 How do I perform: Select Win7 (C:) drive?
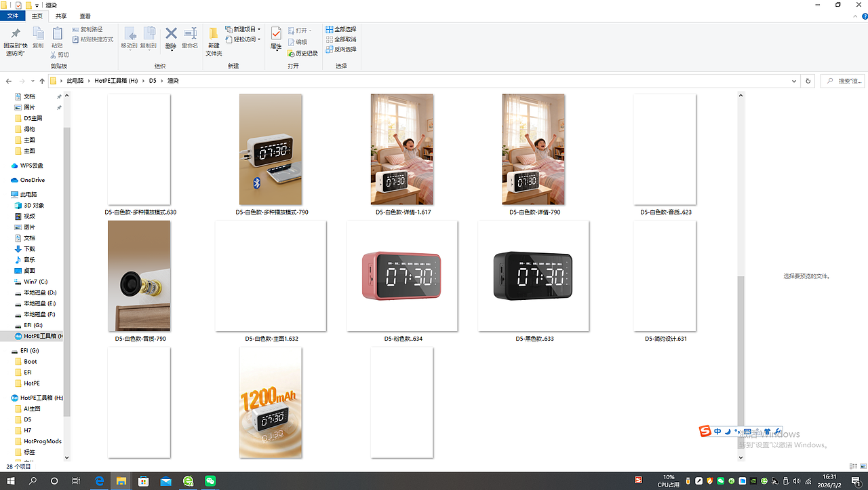(35, 282)
